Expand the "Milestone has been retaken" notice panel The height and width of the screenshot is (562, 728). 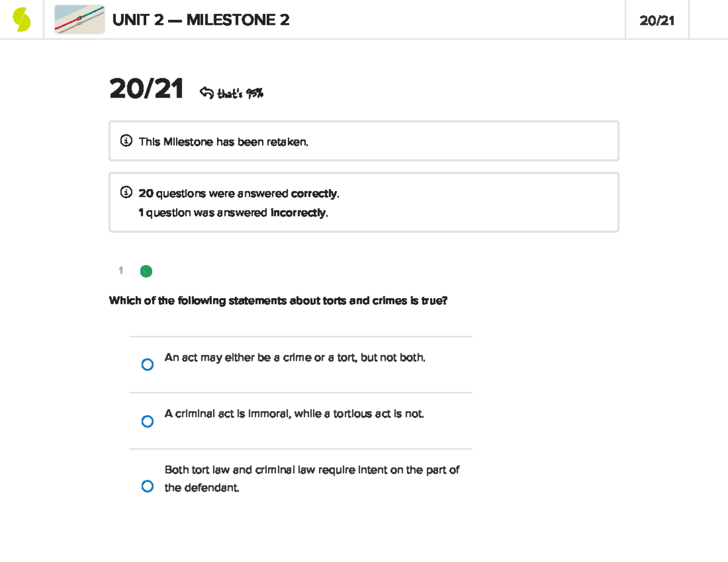point(364,141)
